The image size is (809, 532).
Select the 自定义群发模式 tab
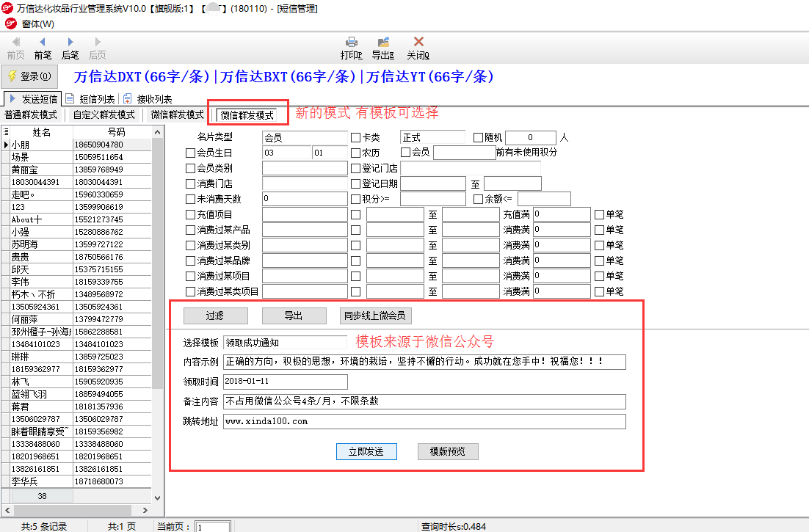tap(104, 115)
